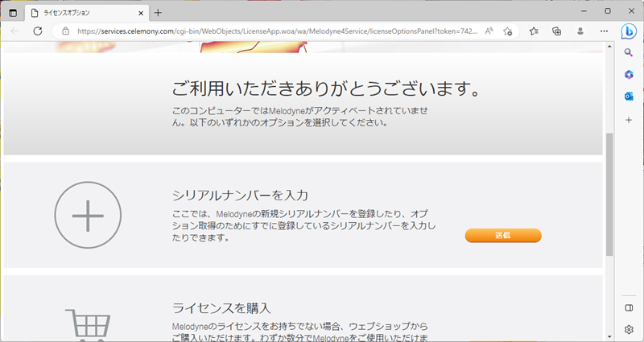The width and height of the screenshot is (644, 342).
Task: Click the vertical scrollbar thumb
Action: pos(609,194)
